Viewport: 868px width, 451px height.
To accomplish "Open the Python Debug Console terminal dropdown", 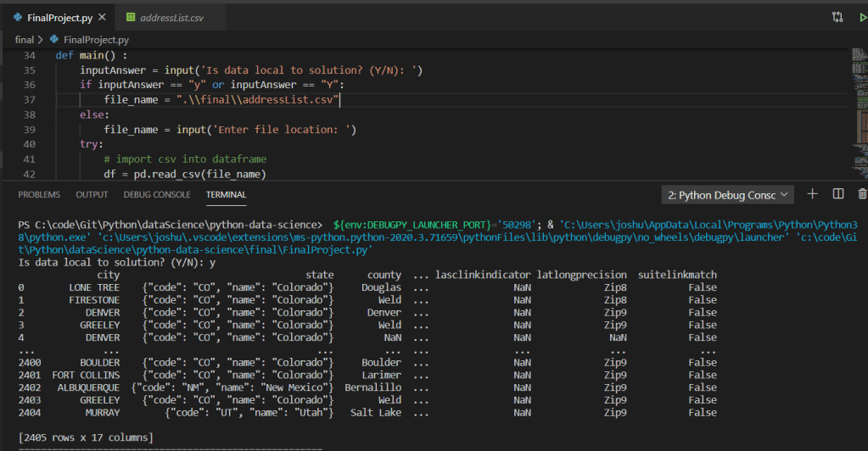I will point(728,195).
